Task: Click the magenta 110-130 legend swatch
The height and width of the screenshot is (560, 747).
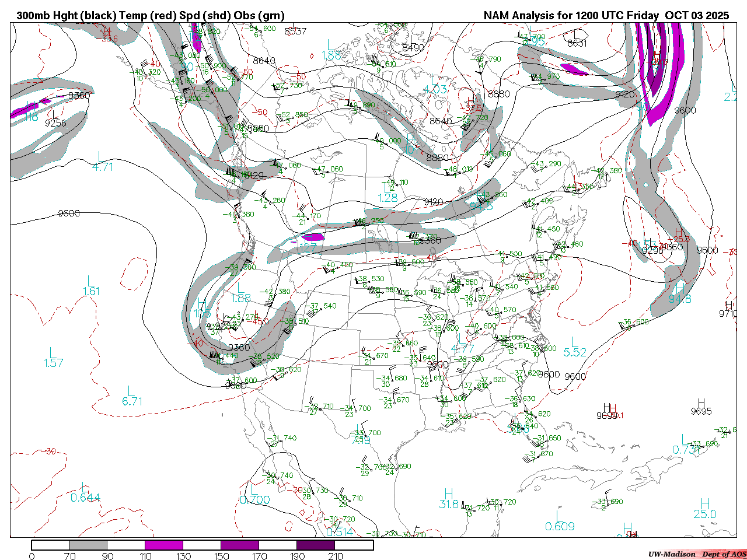Action: click(164, 545)
